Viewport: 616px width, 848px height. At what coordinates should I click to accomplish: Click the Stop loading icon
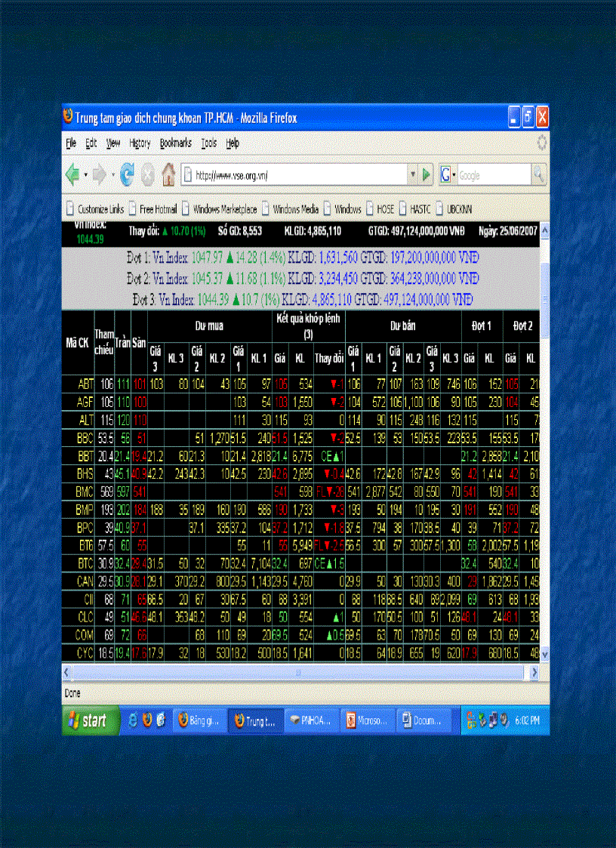click(147, 175)
